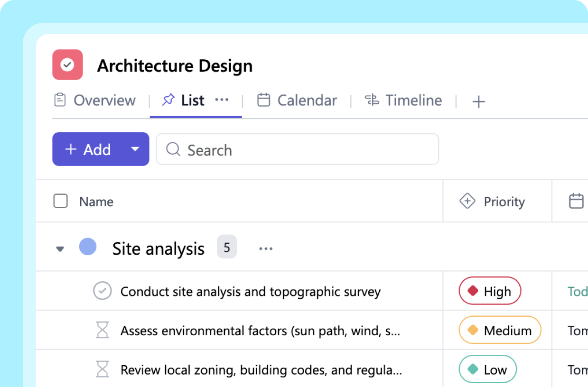Toggle the status icon on the environmental factors task
Screen dimensions: 588x387
103,330
